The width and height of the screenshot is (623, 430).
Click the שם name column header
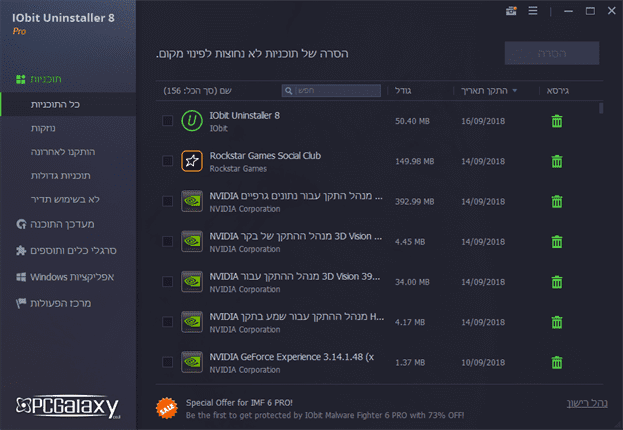click(197, 91)
